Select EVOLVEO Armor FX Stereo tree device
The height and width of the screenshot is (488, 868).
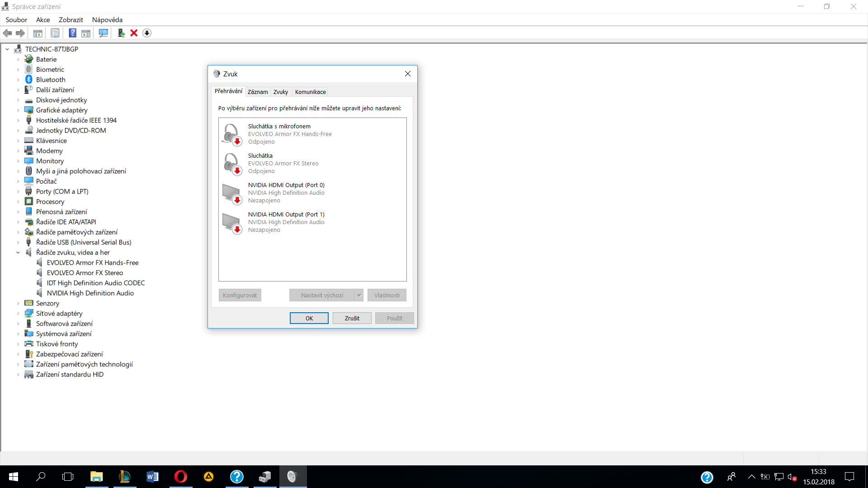click(x=85, y=273)
